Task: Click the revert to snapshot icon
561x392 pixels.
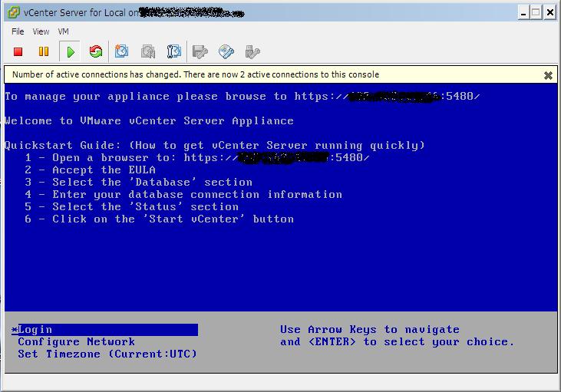Action: 148,52
